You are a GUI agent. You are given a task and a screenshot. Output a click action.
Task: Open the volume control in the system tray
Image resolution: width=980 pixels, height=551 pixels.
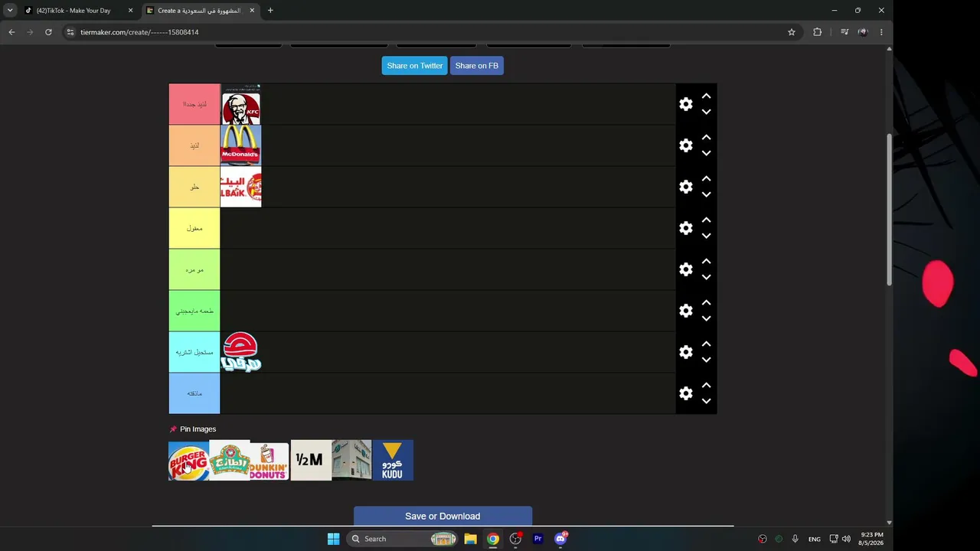846,539
